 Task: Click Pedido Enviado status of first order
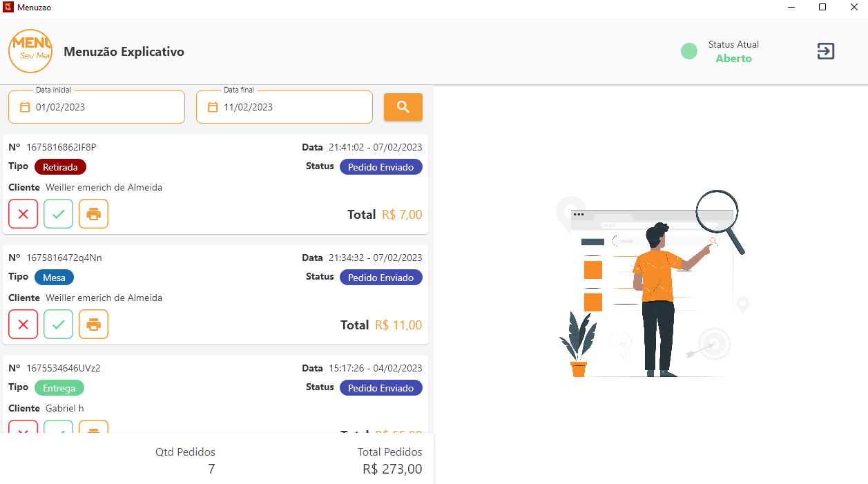(x=380, y=167)
